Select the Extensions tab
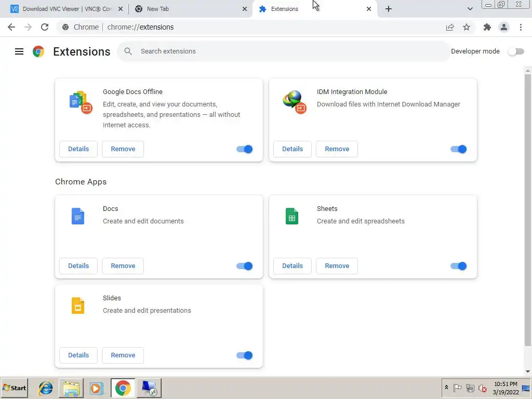Viewport: 532px width, 399px height. point(314,9)
